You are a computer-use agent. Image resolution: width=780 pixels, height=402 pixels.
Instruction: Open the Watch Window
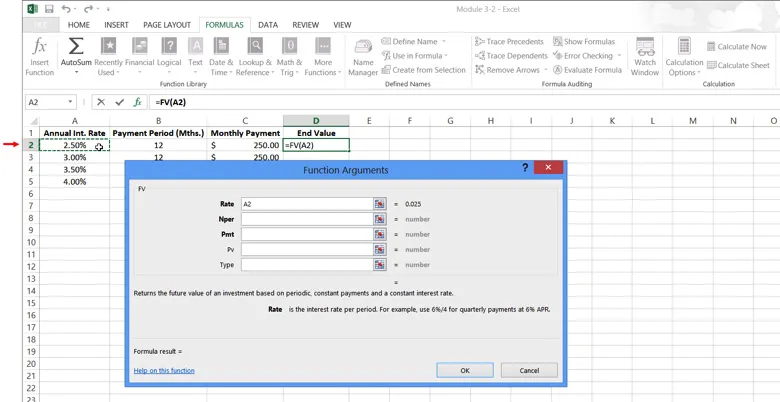pos(645,56)
